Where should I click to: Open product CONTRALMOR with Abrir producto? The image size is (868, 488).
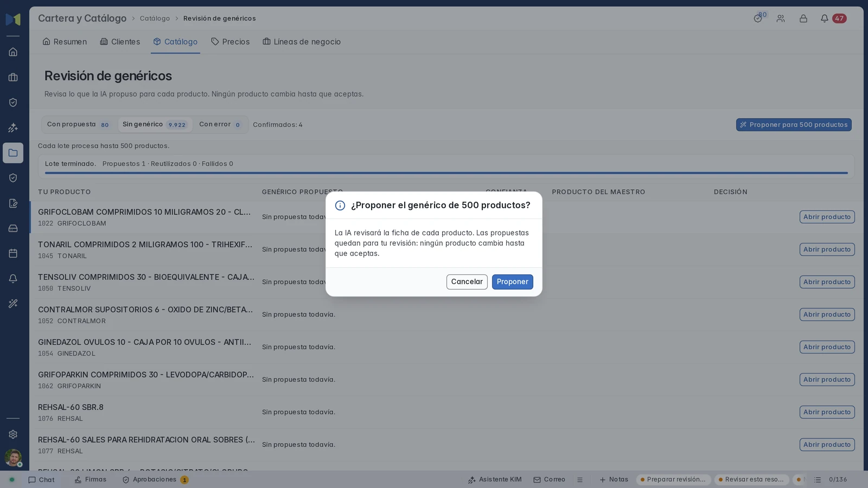tap(827, 314)
